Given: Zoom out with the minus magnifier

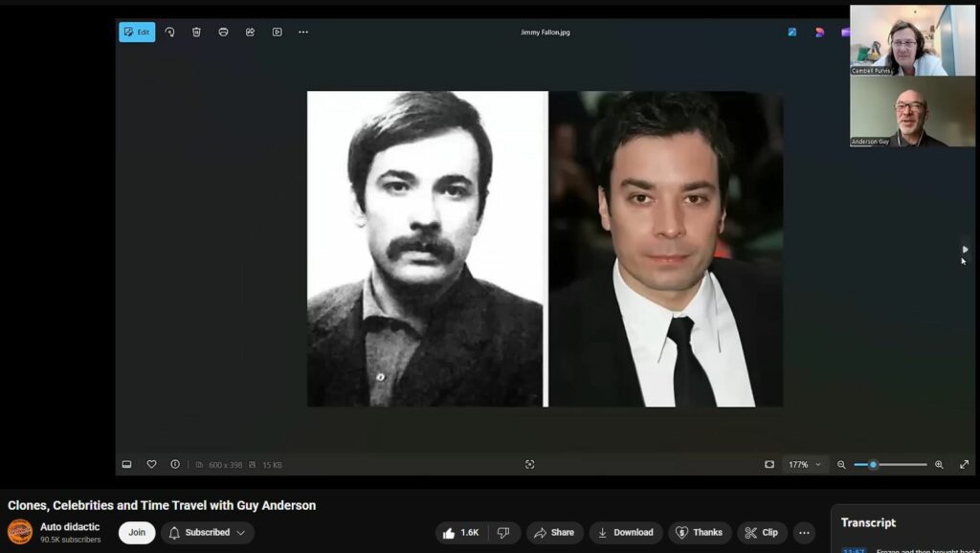Looking at the screenshot, I should tap(841, 464).
